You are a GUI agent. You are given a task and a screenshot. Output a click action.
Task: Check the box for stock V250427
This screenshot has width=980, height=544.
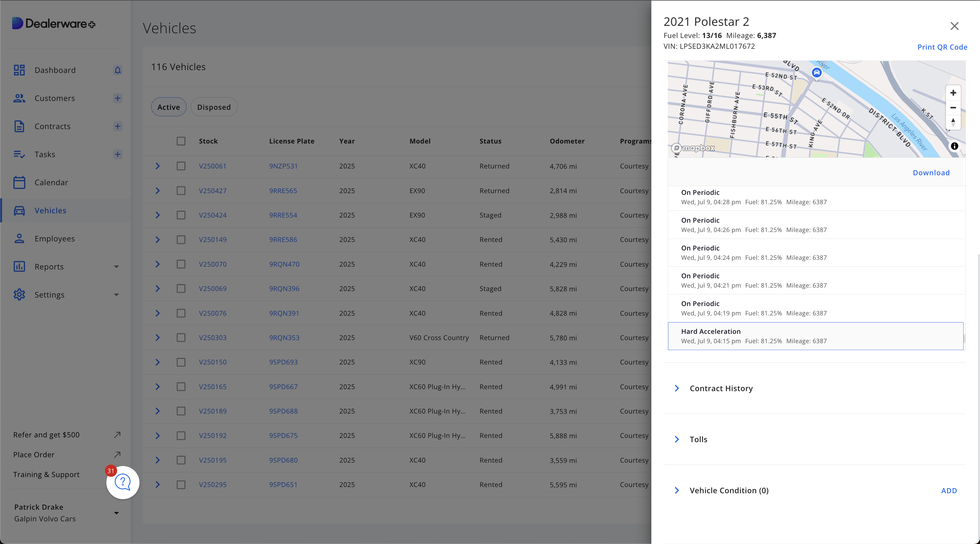point(181,191)
